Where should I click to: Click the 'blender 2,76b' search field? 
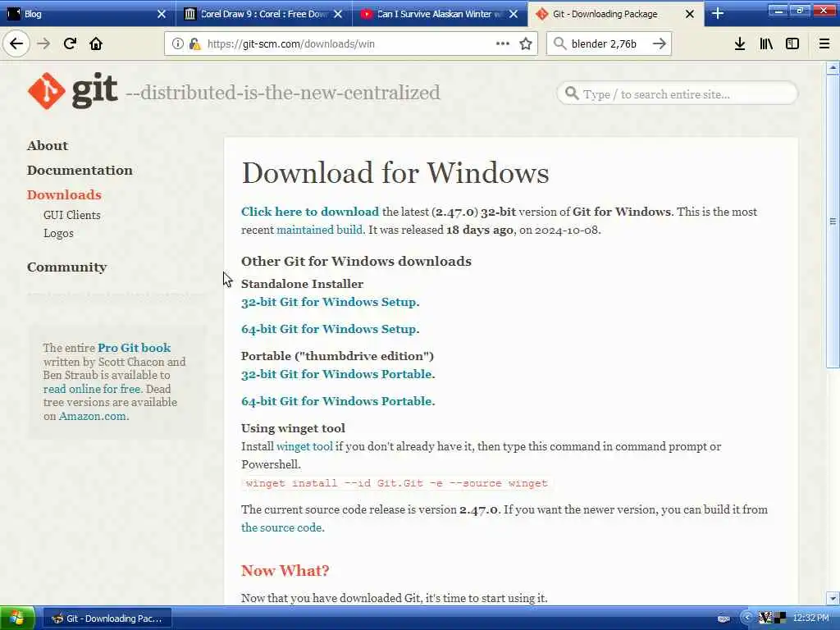coord(608,44)
